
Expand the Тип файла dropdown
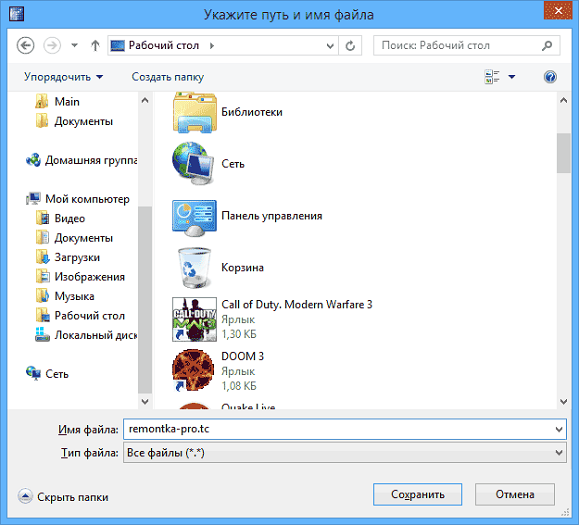click(x=559, y=453)
